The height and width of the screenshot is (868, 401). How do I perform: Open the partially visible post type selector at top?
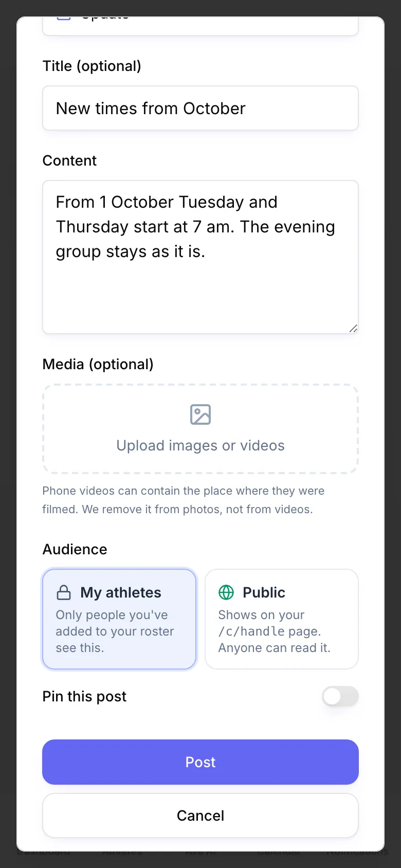tap(200, 26)
